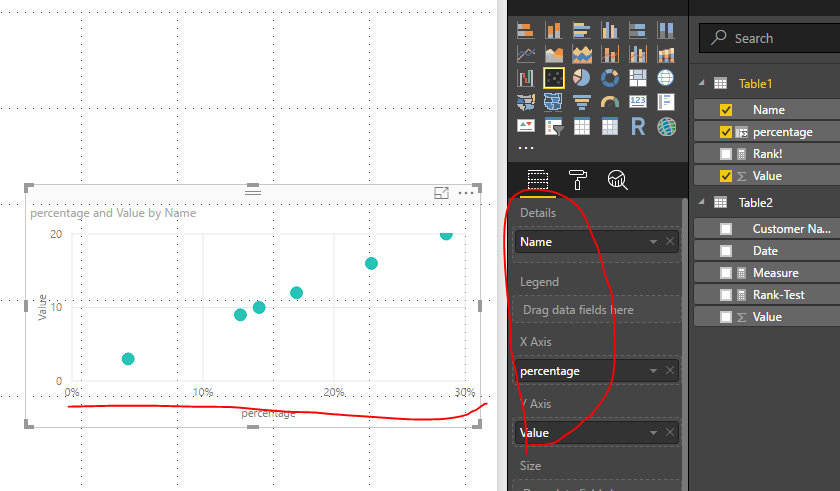The height and width of the screenshot is (491, 840).
Task: Select the stacked area chart visual
Action: coord(581,54)
